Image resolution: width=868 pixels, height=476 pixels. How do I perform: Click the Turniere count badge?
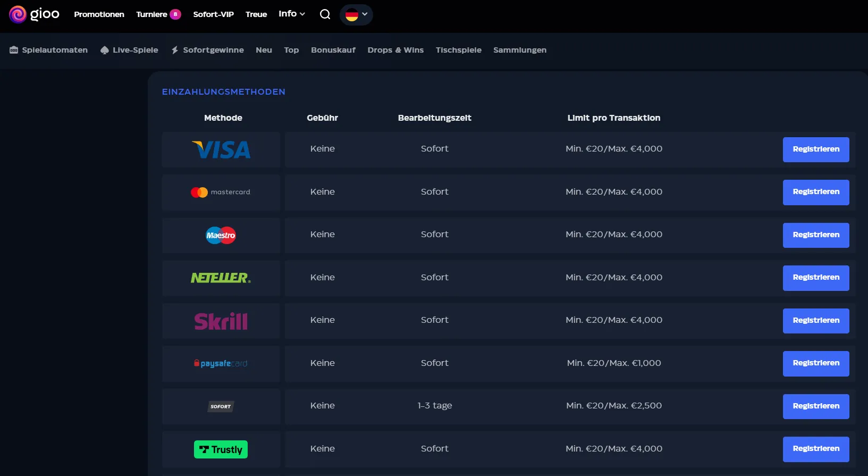point(175,14)
